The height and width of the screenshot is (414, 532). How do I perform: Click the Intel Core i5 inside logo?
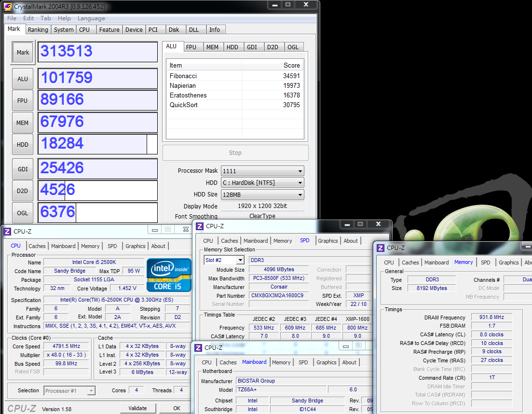point(169,275)
